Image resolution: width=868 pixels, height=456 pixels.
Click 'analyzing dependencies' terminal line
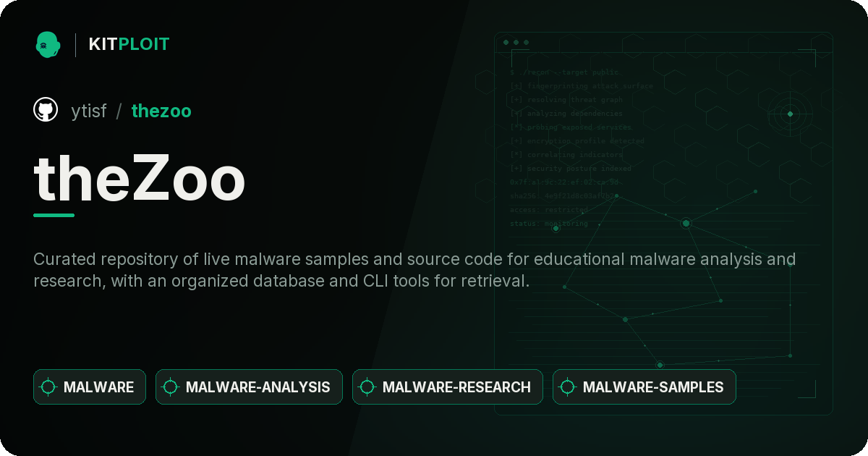[x=566, y=114]
